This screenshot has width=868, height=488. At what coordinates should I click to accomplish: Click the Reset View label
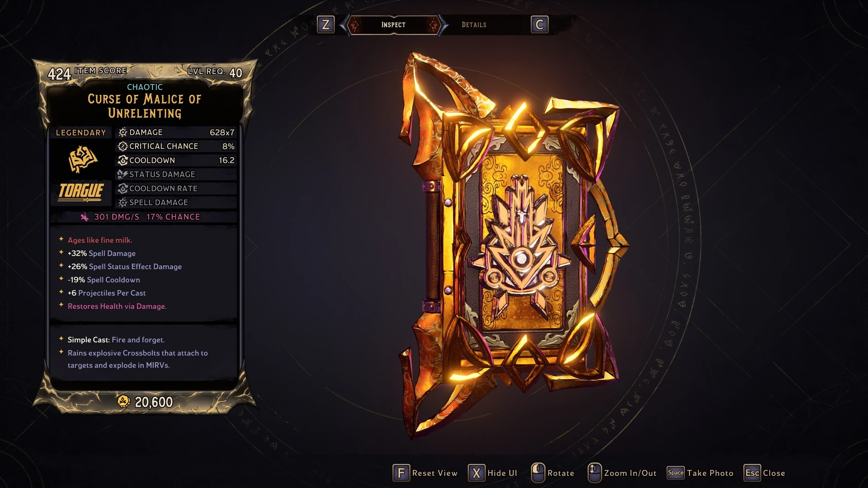pyautogui.click(x=435, y=473)
